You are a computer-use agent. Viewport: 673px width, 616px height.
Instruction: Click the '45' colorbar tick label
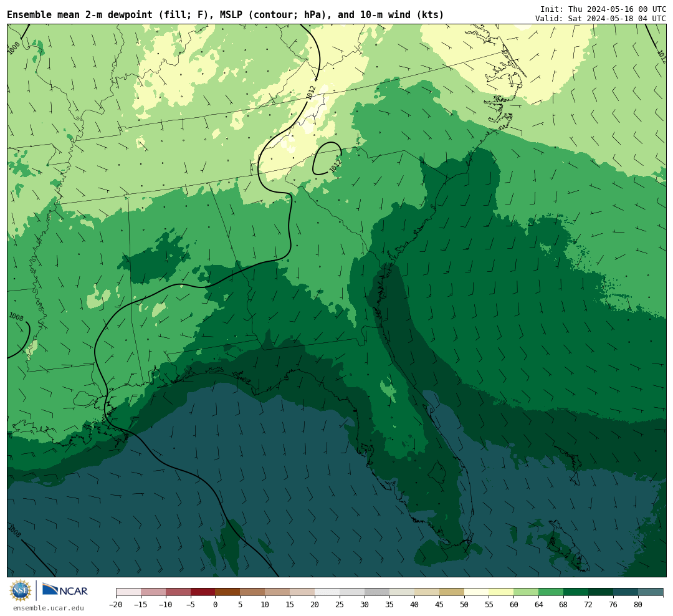(439, 605)
